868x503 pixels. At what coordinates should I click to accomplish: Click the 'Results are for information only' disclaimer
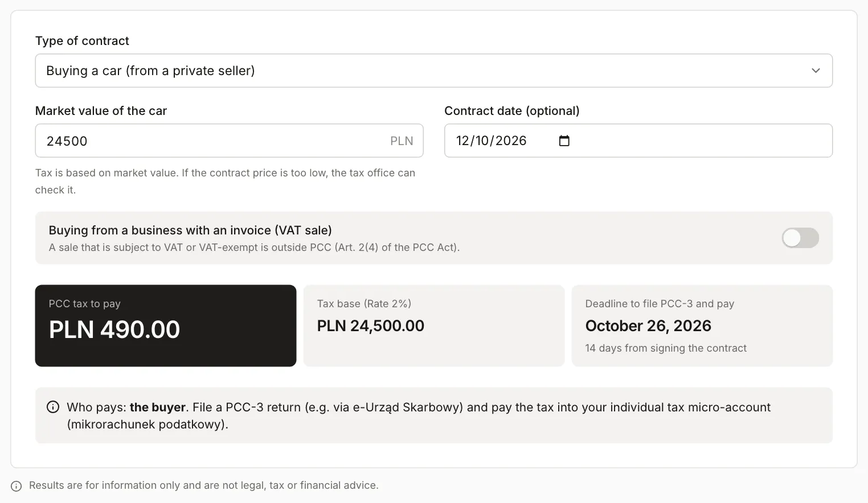204,485
